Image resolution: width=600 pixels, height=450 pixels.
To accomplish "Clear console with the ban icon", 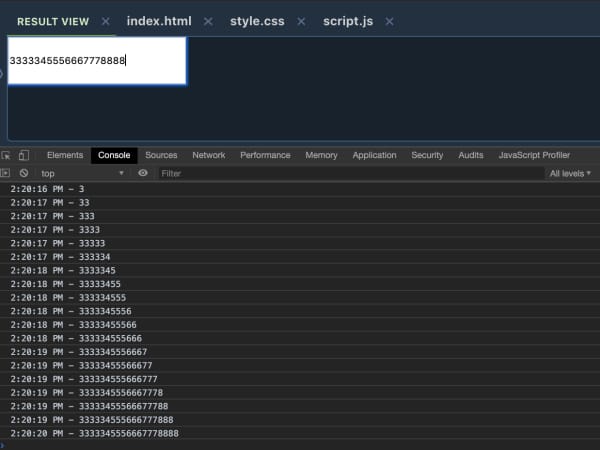I will [x=24, y=173].
